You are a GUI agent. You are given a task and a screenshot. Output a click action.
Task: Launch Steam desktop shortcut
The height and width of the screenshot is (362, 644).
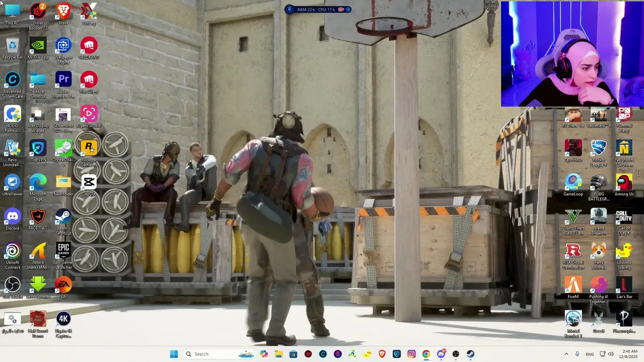[63, 222]
